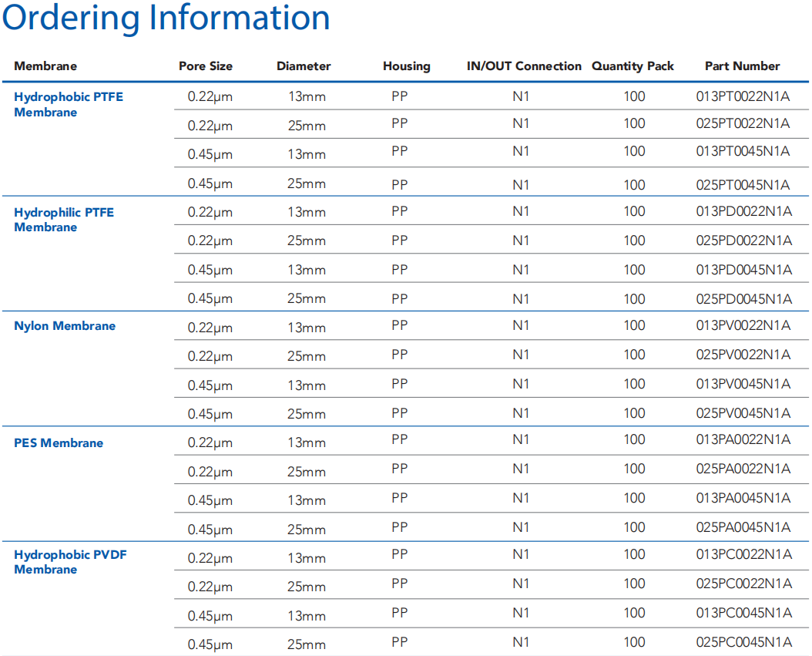Select part number 025PA0045N1A
Viewport: 812px width, 656px height.
(x=743, y=527)
